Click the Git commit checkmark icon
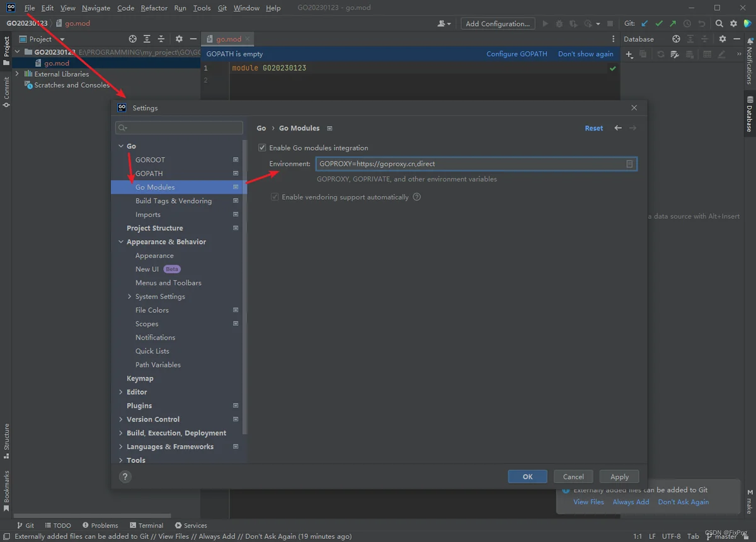Screen dimensions: 756x542 (659, 24)
